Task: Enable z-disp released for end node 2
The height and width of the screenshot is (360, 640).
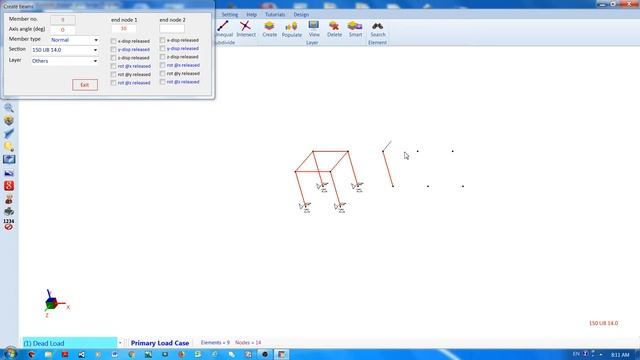Action: point(162,57)
